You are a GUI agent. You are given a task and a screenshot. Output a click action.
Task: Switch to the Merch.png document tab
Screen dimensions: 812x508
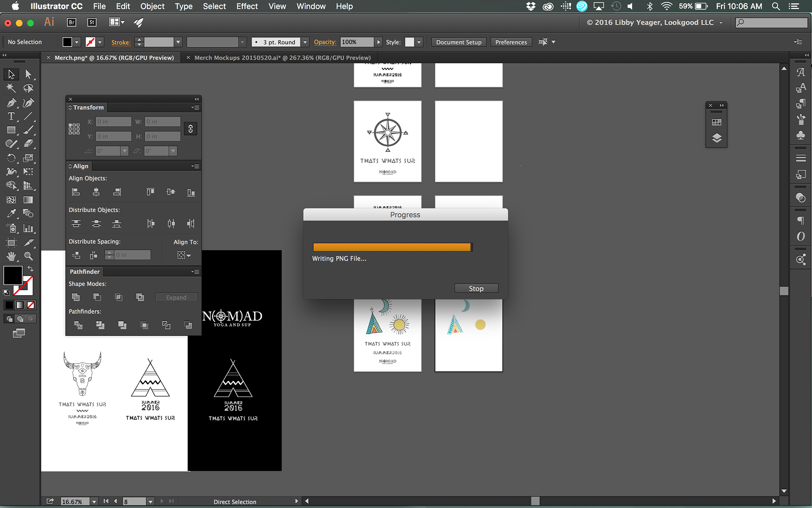click(x=114, y=58)
